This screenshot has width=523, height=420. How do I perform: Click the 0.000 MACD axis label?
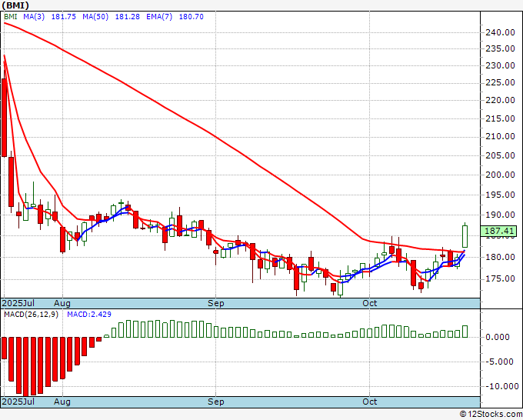(498, 337)
